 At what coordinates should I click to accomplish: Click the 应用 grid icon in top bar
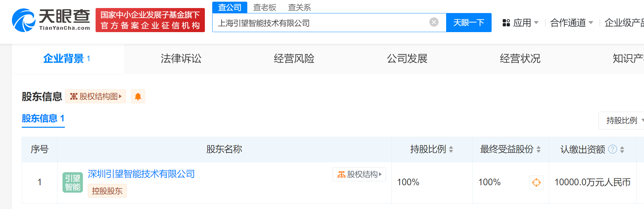coord(506,22)
